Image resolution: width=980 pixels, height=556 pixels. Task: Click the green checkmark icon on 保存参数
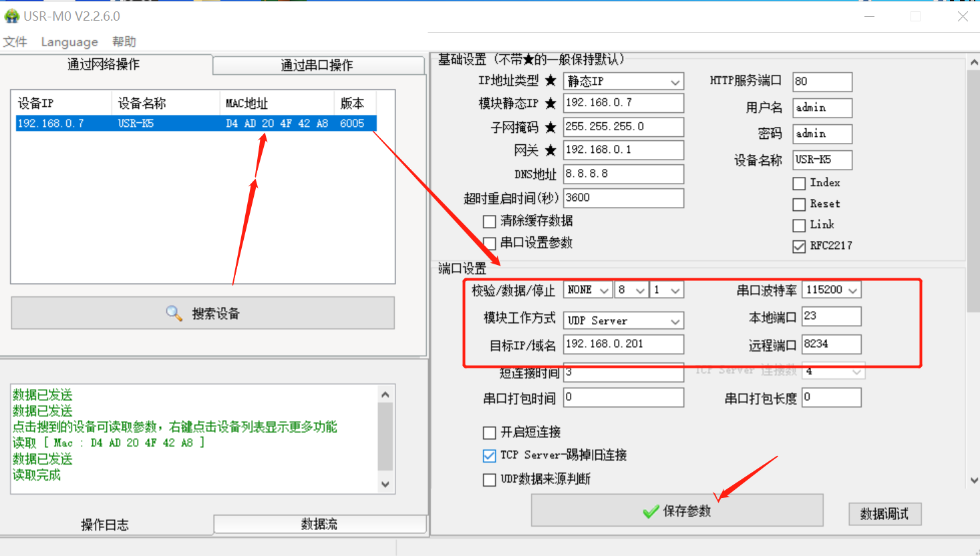point(651,512)
